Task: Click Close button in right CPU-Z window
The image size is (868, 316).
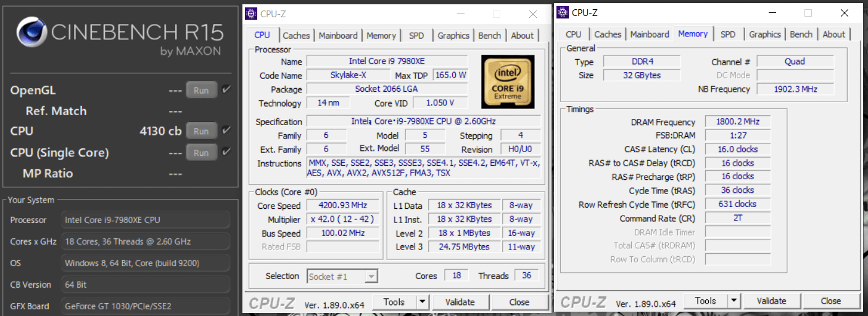Action: (831, 301)
